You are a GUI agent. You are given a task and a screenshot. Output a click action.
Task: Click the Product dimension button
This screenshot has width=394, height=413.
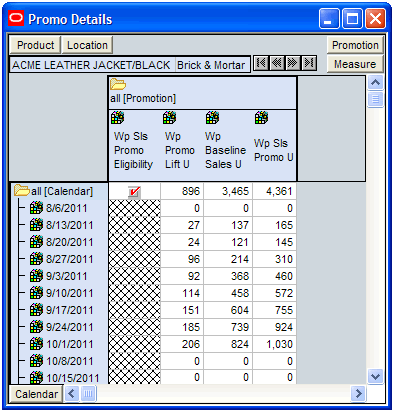(x=35, y=45)
